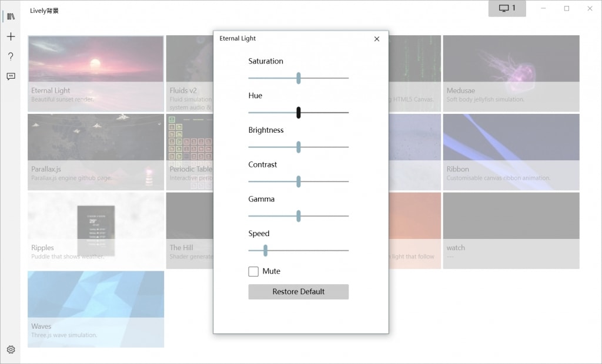
Task: Click the Saturation slider handle
Action: (299, 78)
